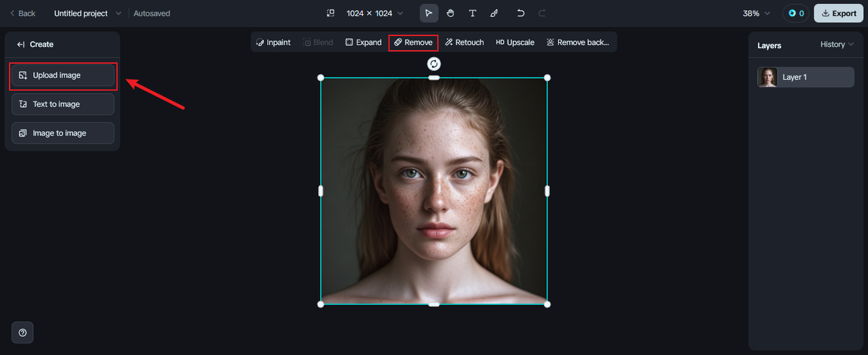Click the credits counter showing 0
Viewport: 868px width, 355px height.
(795, 14)
